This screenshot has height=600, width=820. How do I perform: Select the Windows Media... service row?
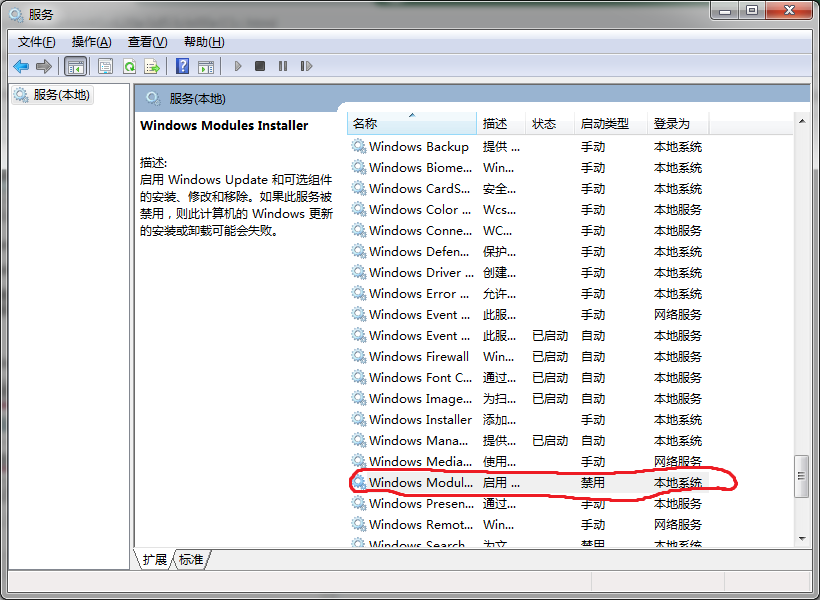(x=528, y=461)
